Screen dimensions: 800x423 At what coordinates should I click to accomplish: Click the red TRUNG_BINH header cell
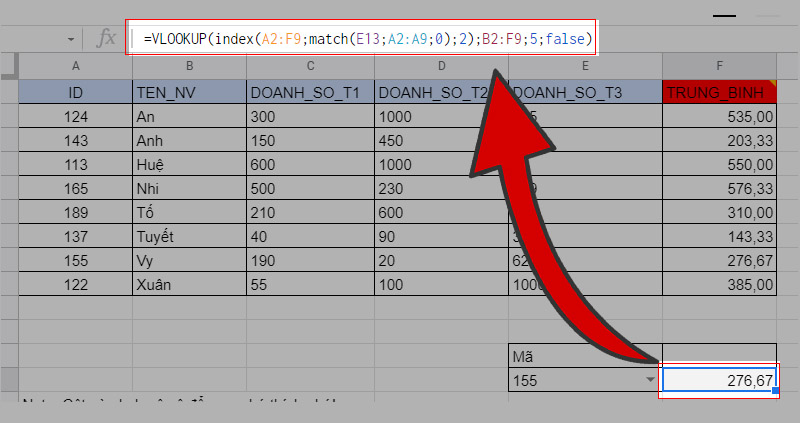(x=720, y=92)
